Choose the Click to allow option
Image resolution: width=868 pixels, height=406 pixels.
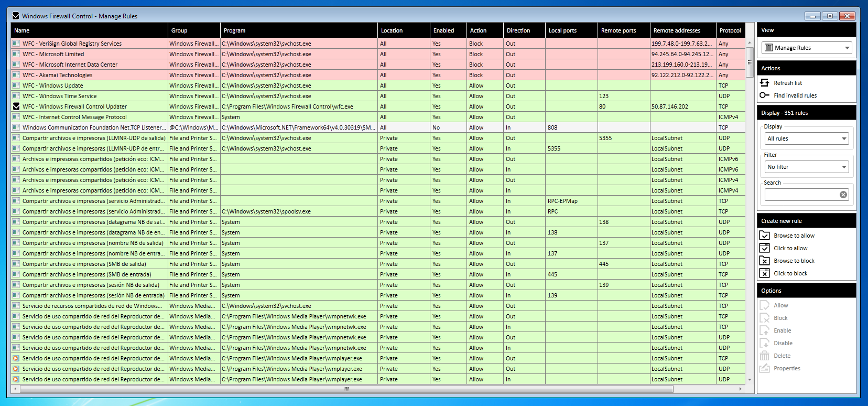pos(790,248)
